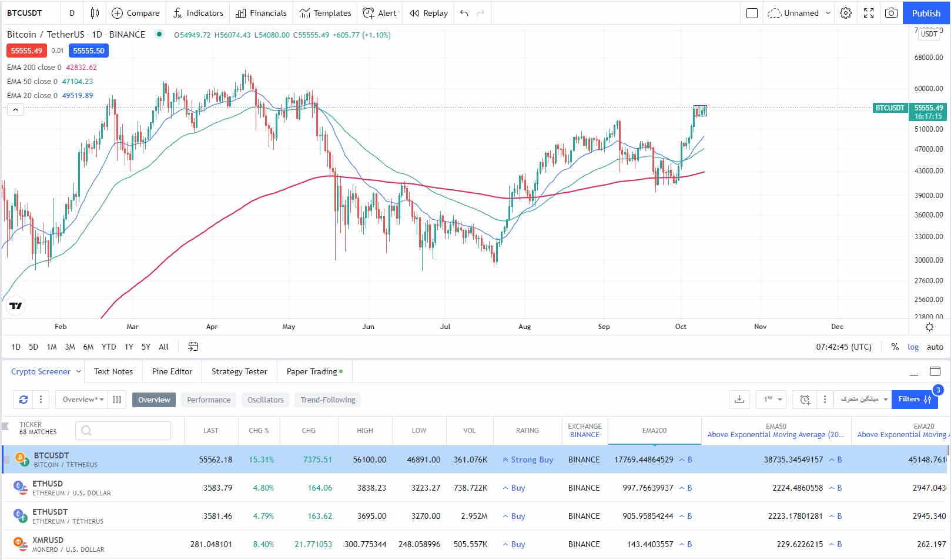951x560 pixels.
Task: Open the screener refresh options menu
Action: point(41,400)
